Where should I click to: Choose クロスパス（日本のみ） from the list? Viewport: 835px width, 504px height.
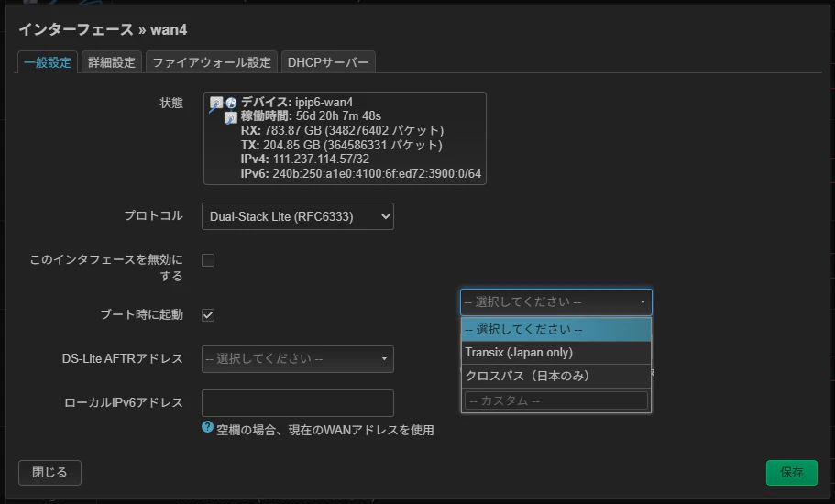pyautogui.click(x=556, y=376)
